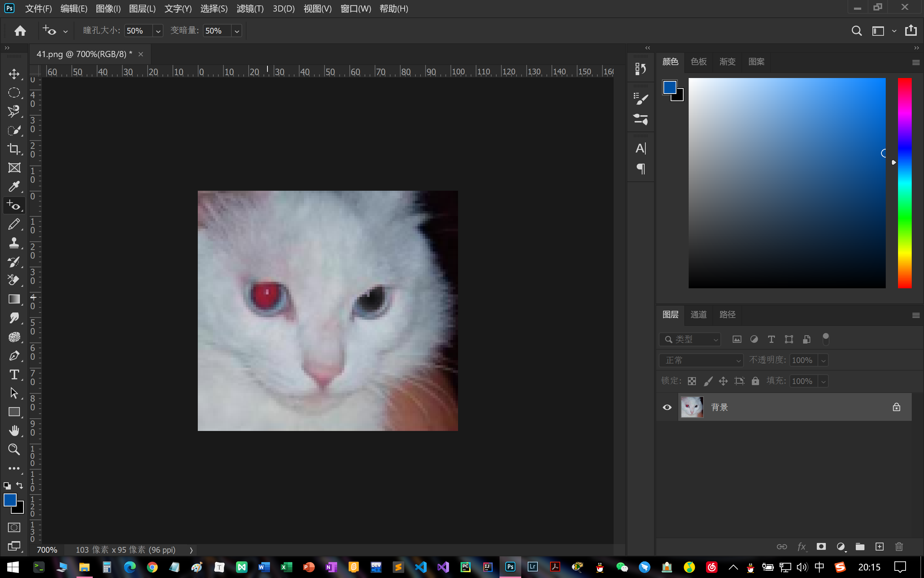Select the Hand tool
The image size is (924, 578).
click(x=14, y=431)
